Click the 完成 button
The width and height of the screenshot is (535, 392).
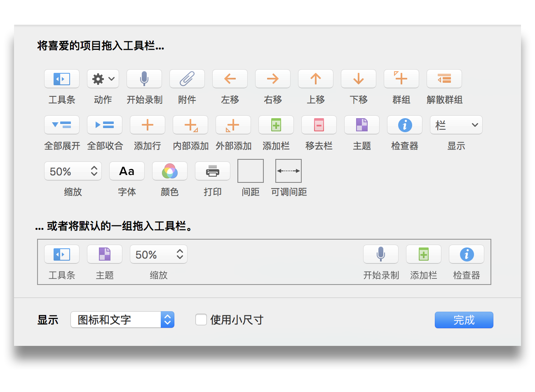[x=464, y=320]
